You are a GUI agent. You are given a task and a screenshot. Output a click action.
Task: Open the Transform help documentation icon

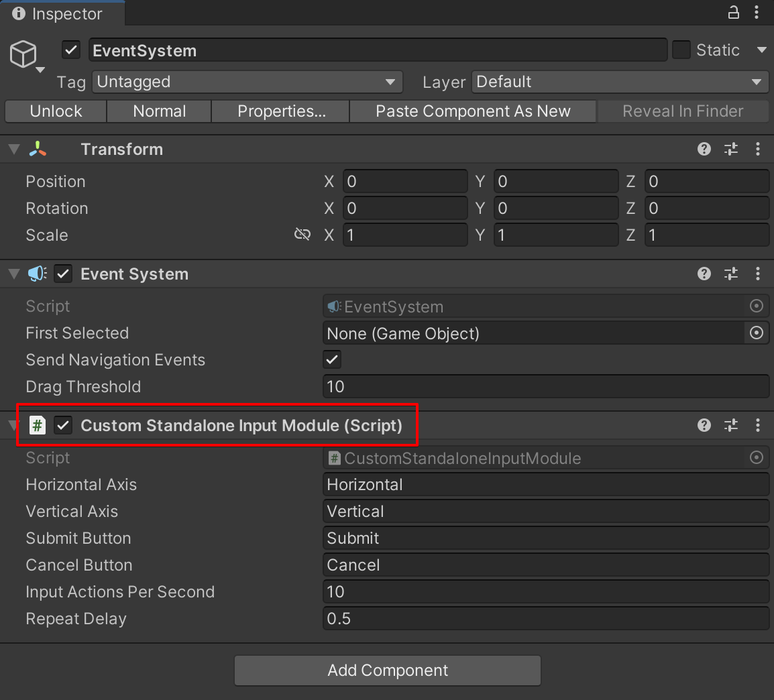[x=704, y=149]
